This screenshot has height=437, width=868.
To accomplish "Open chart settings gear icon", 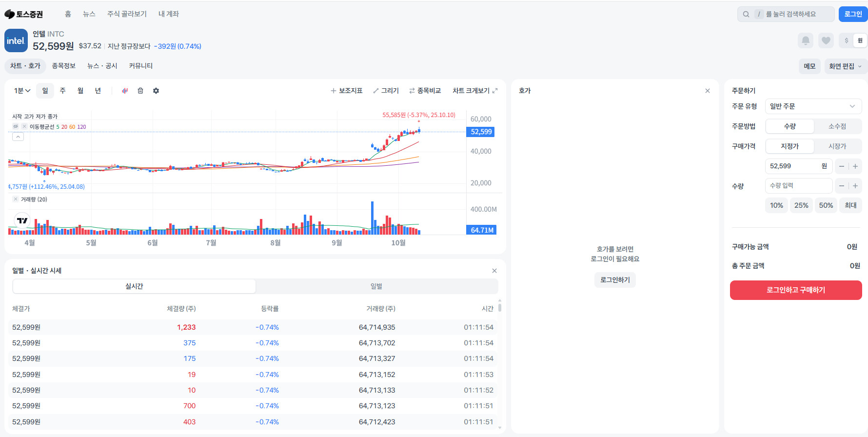I will pos(156,91).
